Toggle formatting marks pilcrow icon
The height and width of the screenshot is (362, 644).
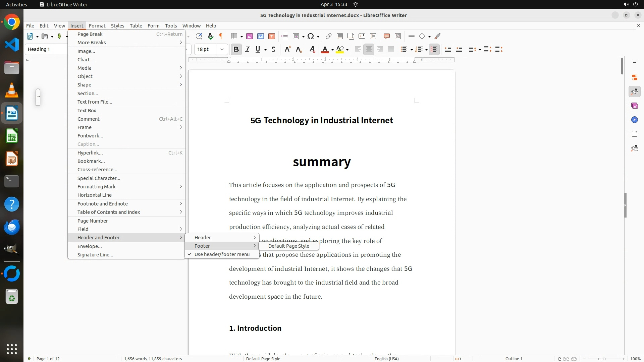click(221, 36)
